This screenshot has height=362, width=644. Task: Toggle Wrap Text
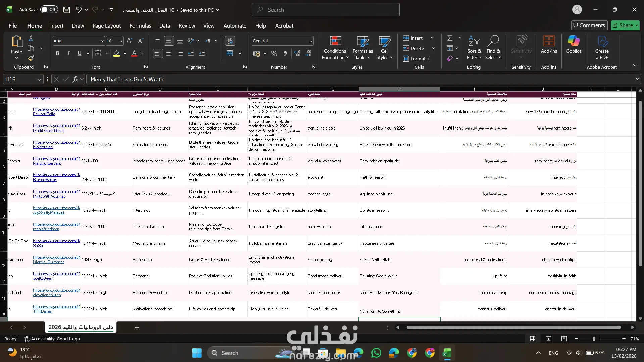tap(230, 41)
